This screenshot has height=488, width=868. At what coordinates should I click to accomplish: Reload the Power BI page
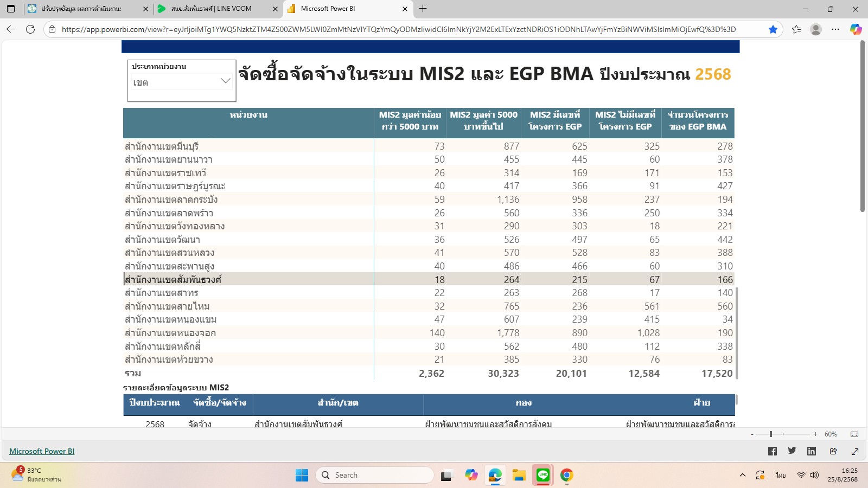30,29
